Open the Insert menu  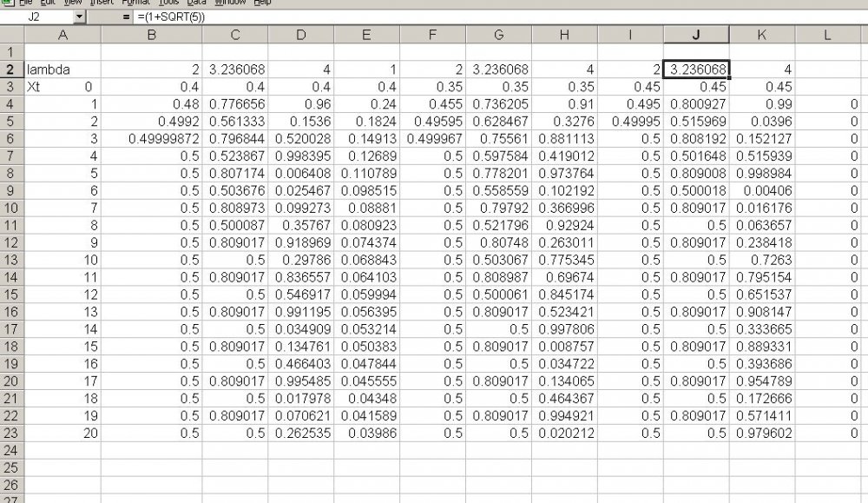[102, 3]
